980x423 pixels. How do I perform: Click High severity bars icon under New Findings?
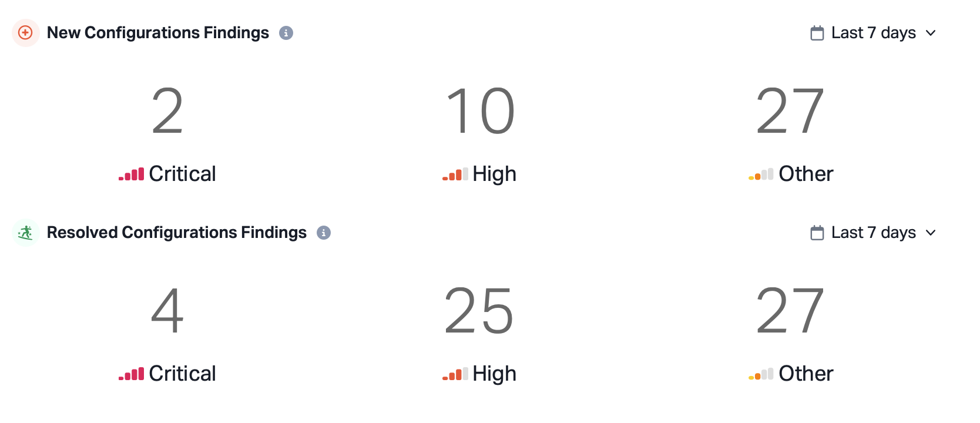[x=455, y=174]
